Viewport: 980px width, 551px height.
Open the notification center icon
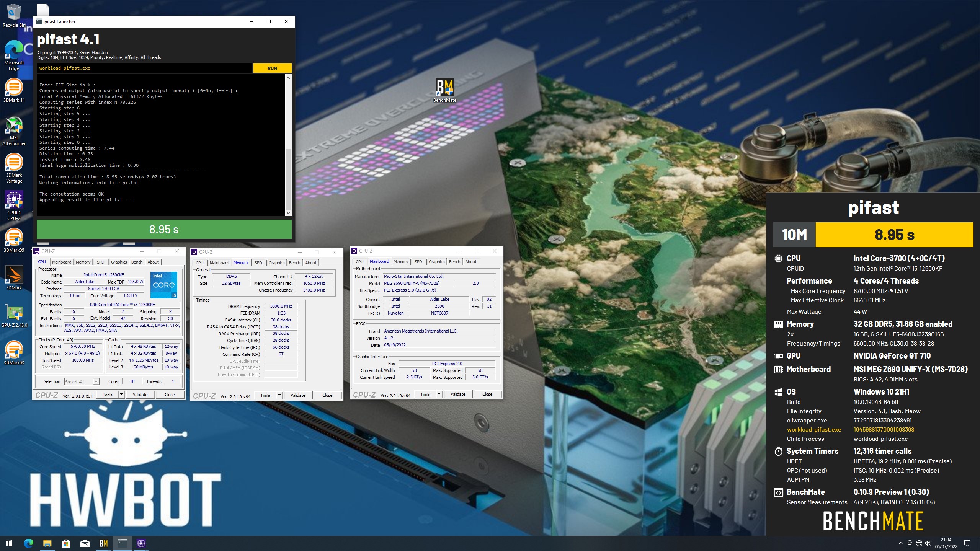click(967, 543)
